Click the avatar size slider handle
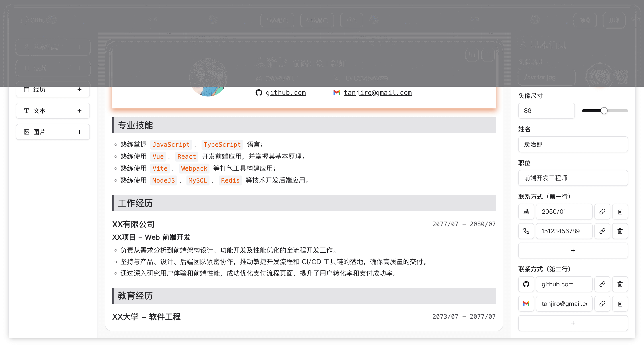Screen dimensions: 644x347 (x=604, y=110)
